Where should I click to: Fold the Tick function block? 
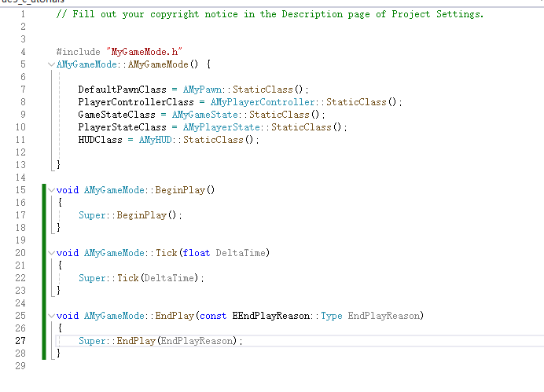(51, 253)
